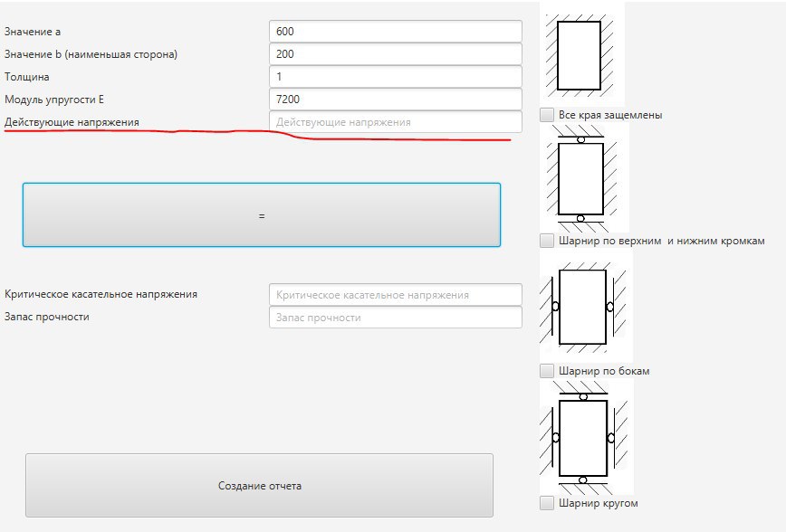Screen dimensions: 786x532
Task: Click the Запас прочности label
Action: (46, 317)
